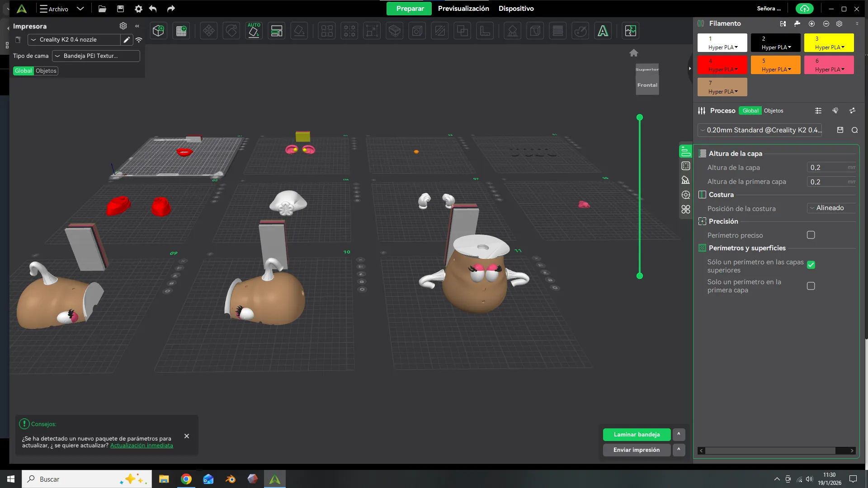Enable the Perímetro preciso checkbox
The image size is (868, 488).
(811, 235)
